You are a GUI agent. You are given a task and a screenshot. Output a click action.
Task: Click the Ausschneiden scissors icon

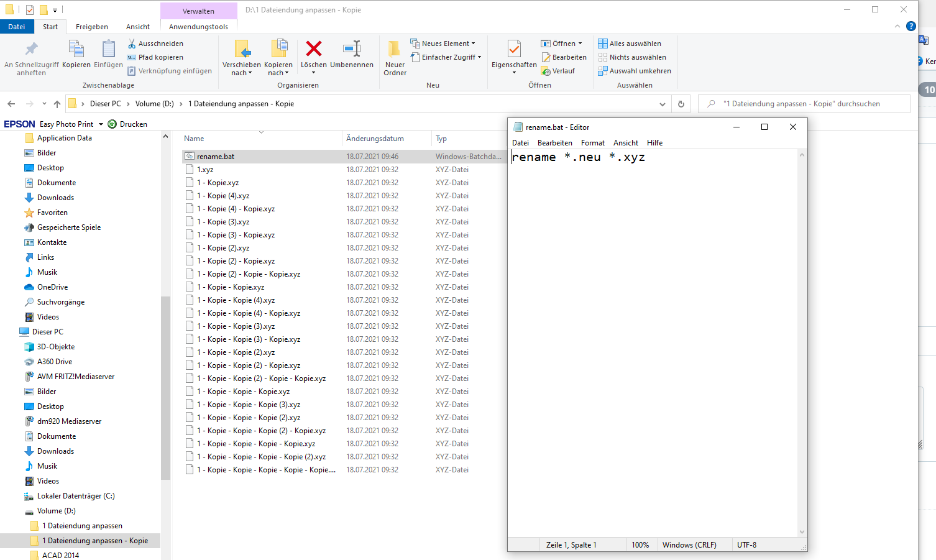point(132,44)
